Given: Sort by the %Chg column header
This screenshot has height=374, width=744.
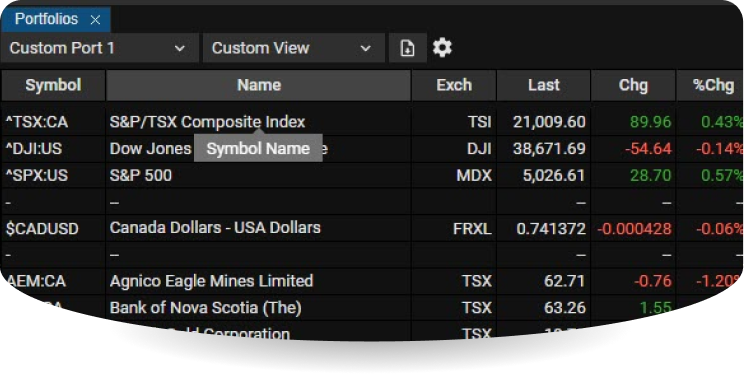Looking at the screenshot, I should (x=710, y=85).
